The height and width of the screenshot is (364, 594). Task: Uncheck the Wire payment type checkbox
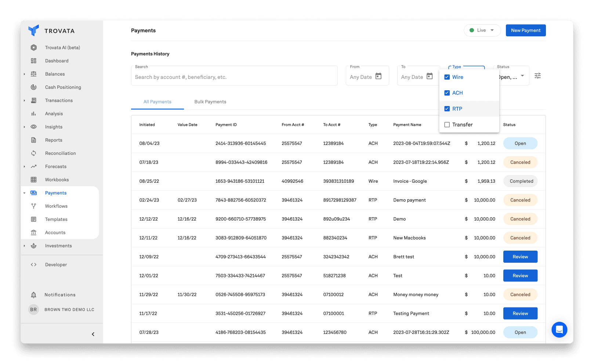tap(447, 77)
